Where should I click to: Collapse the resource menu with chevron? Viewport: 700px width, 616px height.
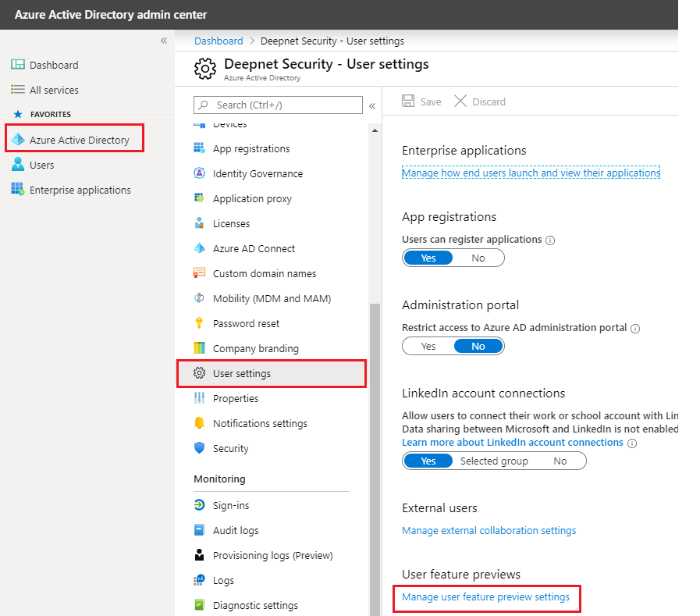tap(372, 105)
